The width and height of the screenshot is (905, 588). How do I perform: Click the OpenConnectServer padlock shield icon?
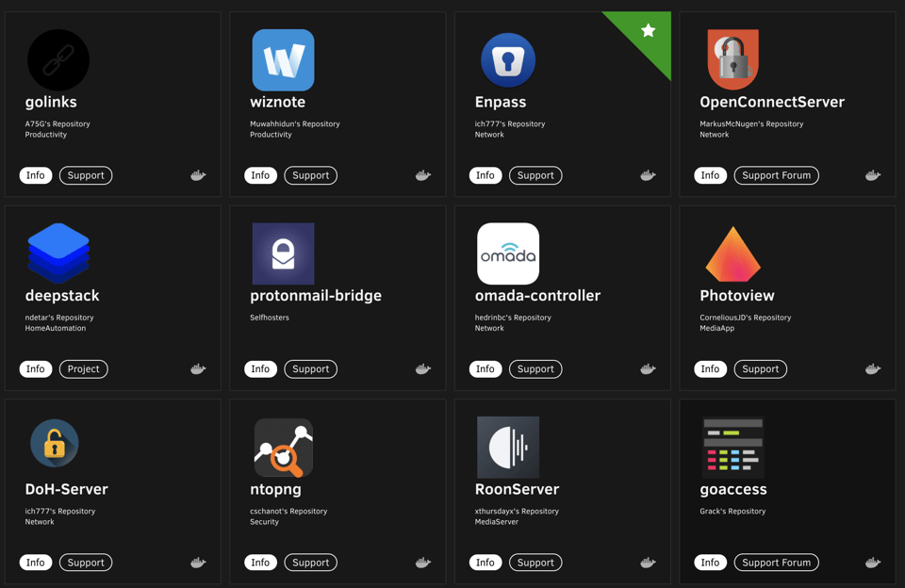732,58
